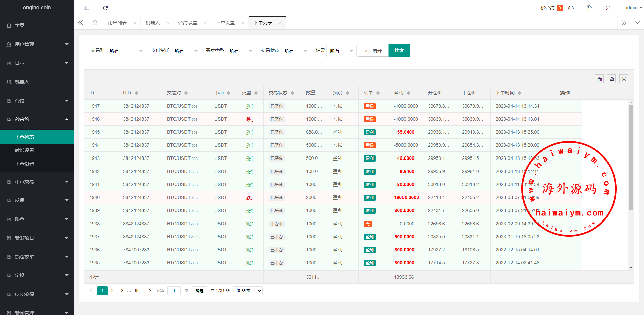The image size is (644, 315).
Task: Open the 交易对 filter dropdown
Action: point(126,51)
